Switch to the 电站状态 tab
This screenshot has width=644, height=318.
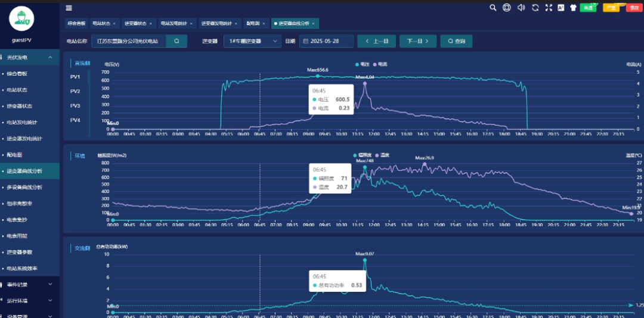(x=104, y=23)
